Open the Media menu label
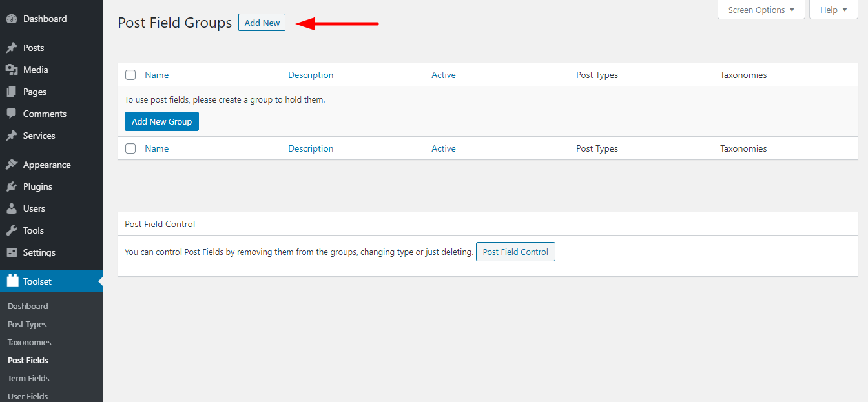This screenshot has width=868, height=402. pos(36,70)
